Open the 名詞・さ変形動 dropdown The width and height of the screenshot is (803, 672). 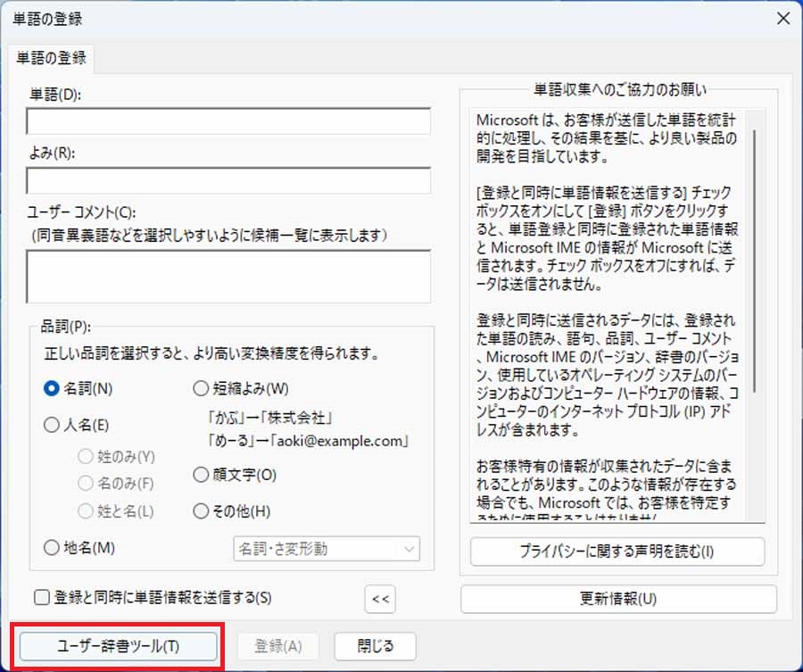pyautogui.click(x=327, y=549)
